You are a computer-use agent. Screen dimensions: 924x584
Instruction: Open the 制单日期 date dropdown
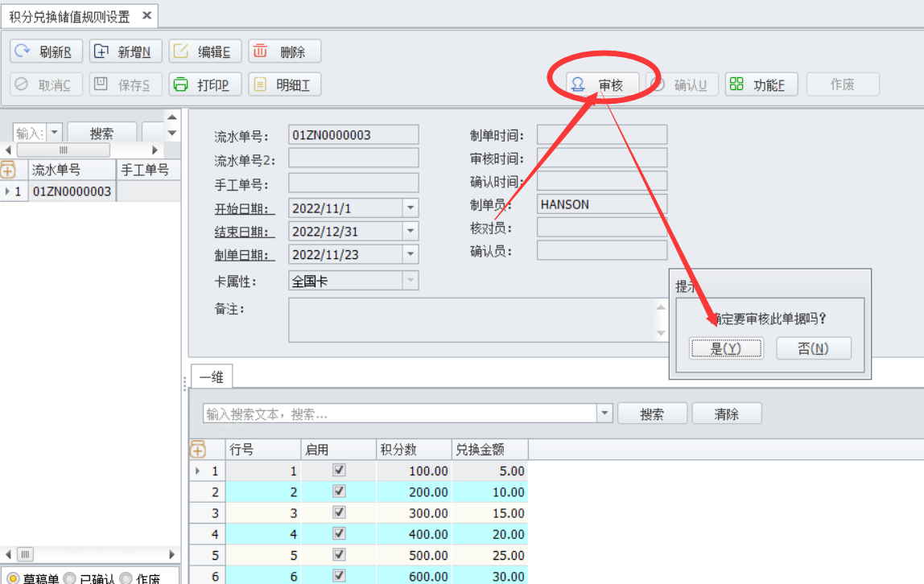pos(410,254)
